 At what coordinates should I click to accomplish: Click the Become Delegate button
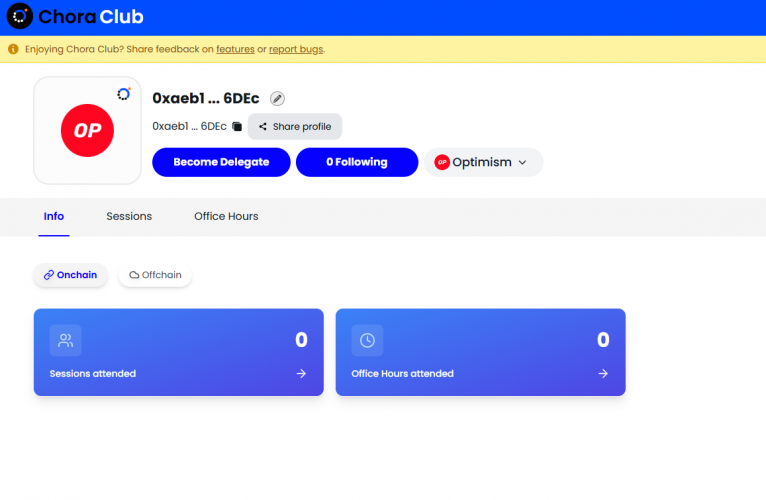pos(221,162)
